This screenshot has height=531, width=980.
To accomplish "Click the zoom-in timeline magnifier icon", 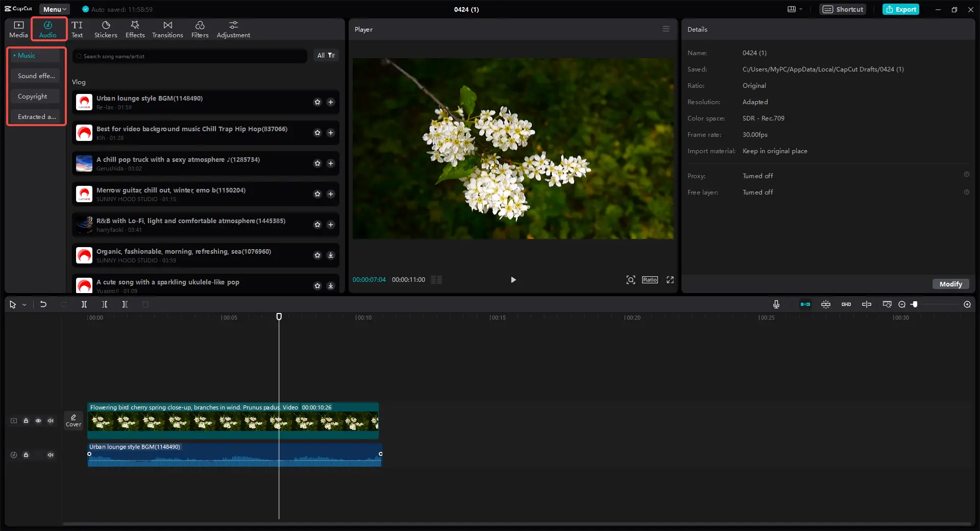I will [967, 304].
